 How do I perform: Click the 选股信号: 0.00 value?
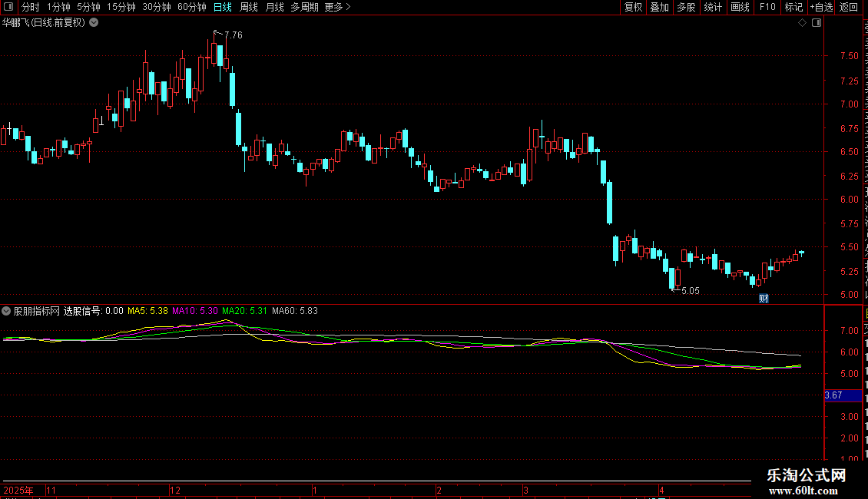(x=93, y=311)
